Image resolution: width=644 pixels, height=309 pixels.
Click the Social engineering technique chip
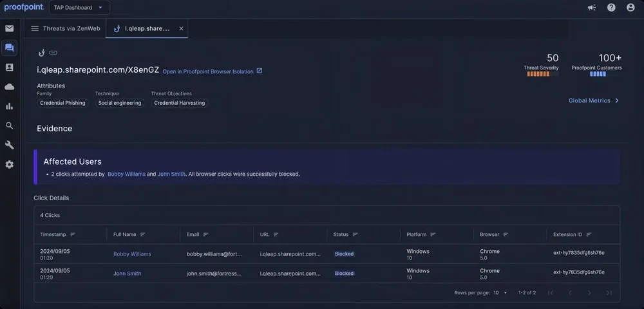pyautogui.click(x=120, y=103)
